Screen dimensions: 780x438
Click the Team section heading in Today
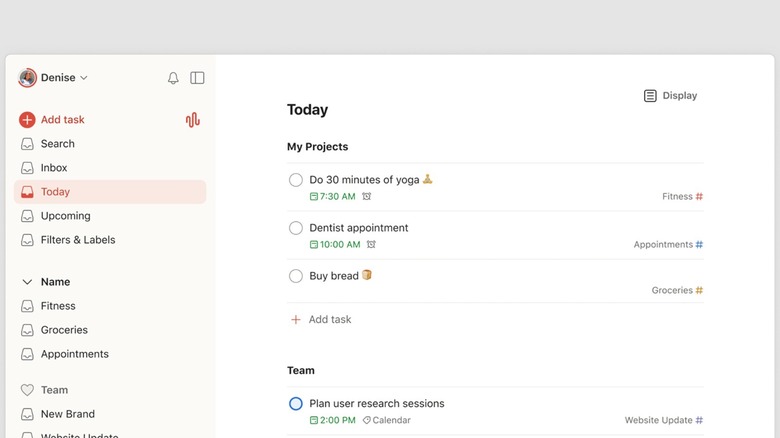point(300,370)
